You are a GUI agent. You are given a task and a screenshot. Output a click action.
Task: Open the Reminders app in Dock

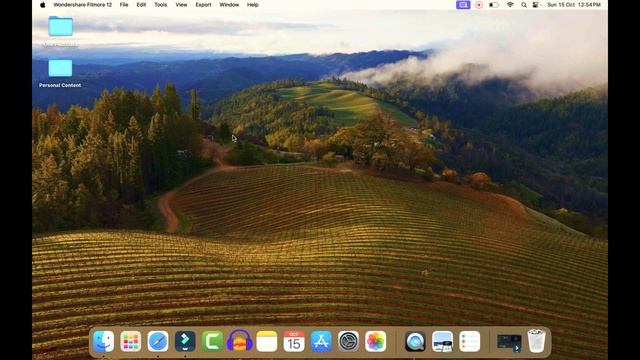click(x=469, y=341)
